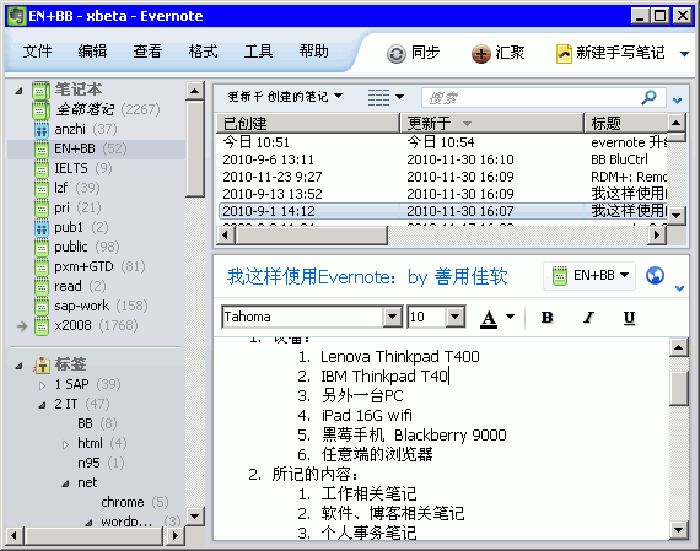Select the pub1 shared notebook icon
Image resolution: width=700 pixels, height=551 pixels.
tap(41, 228)
